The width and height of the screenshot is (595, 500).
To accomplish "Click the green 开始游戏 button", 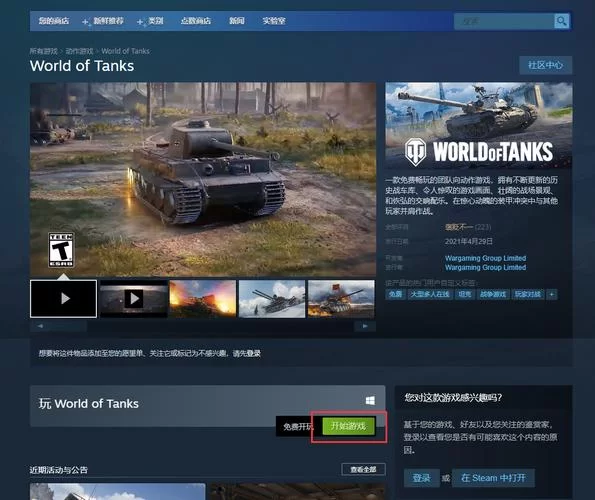I will coord(349,426).
